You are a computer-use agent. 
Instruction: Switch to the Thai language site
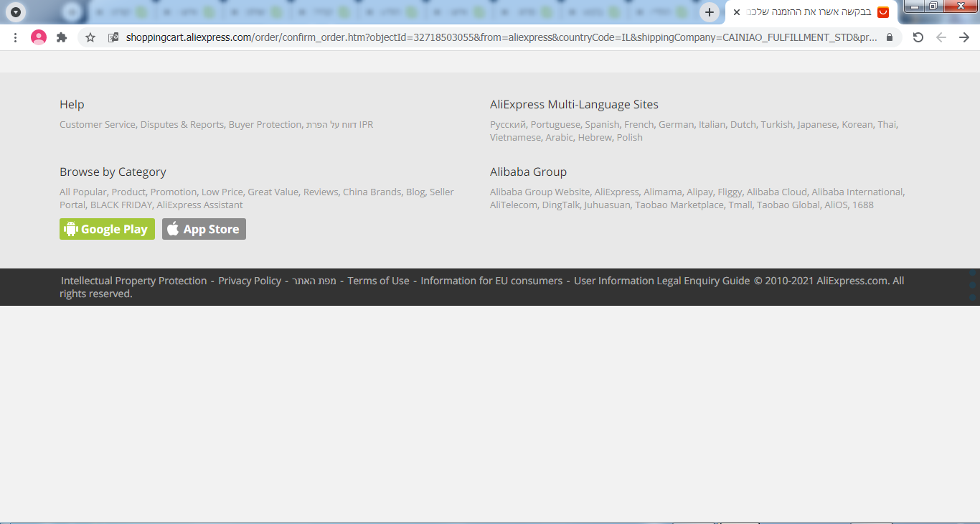click(x=887, y=124)
